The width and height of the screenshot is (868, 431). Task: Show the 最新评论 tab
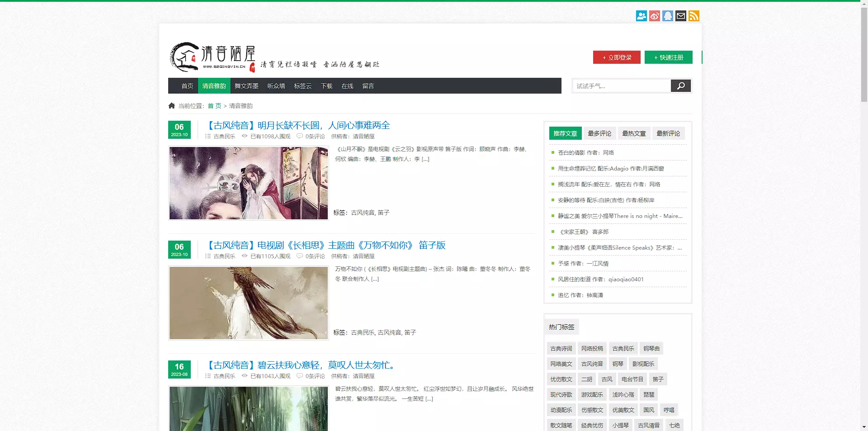668,133
